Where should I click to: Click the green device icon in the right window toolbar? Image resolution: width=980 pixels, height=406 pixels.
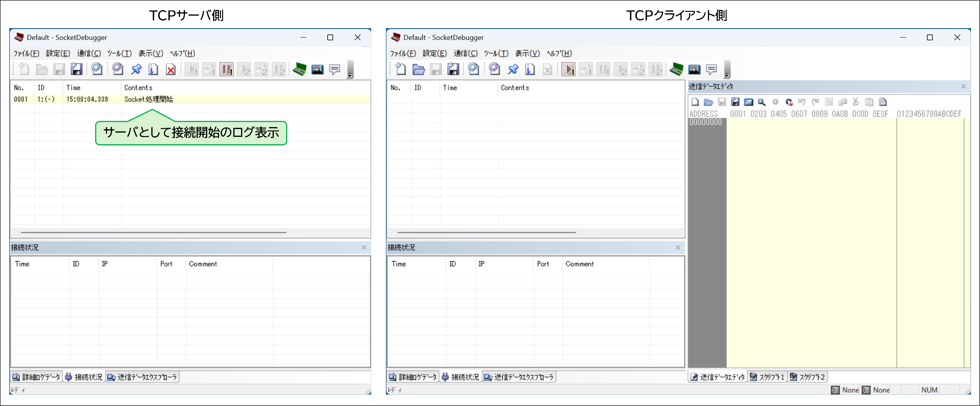(x=676, y=70)
